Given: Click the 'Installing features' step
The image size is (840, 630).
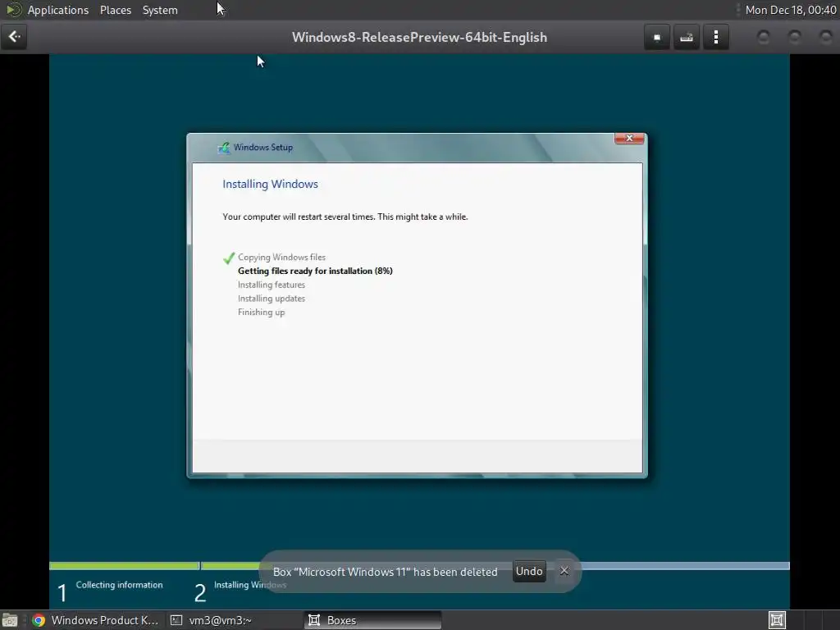Looking at the screenshot, I should point(272,285).
